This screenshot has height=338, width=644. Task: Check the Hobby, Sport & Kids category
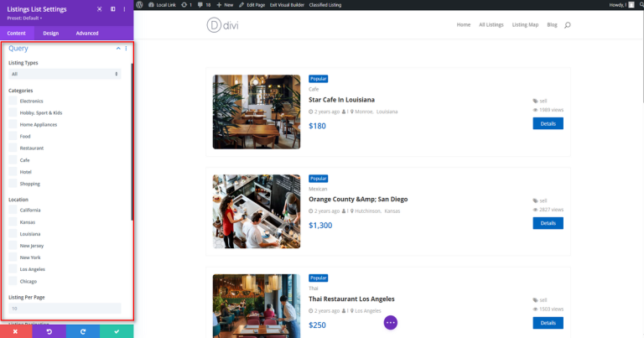13,112
